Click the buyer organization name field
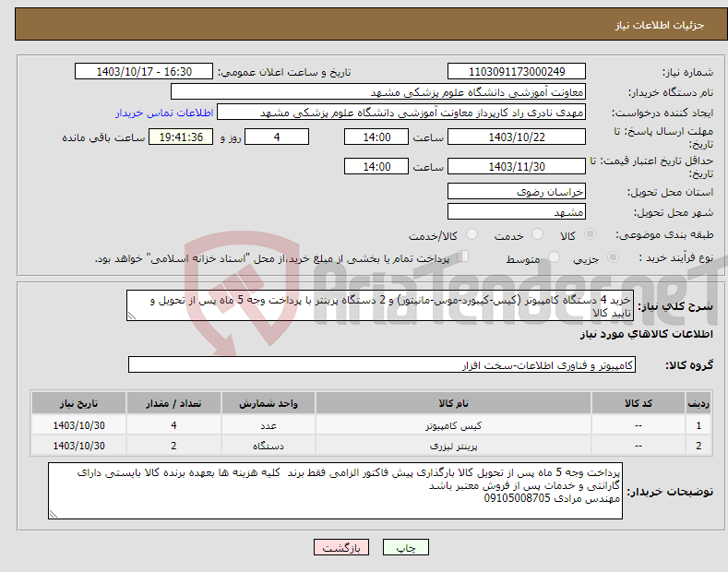Screen dimensions: 728x572 (378, 92)
